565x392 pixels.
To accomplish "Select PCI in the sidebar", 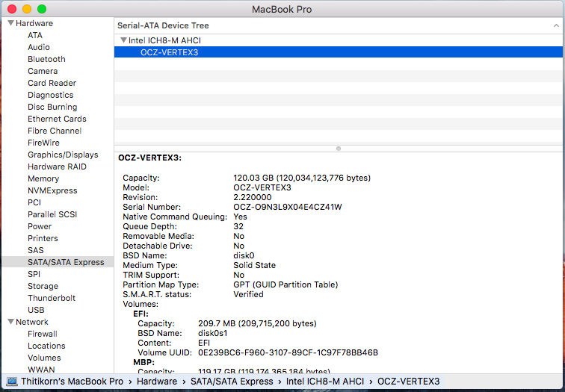I will coord(34,202).
